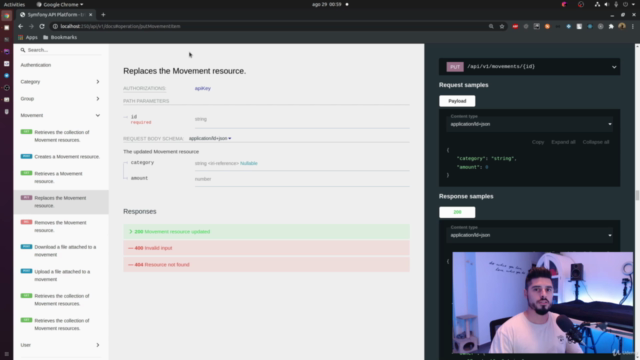The width and height of the screenshot is (640, 360).
Task: Click the volume icon in system tray
Action: click(x=607, y=4)
